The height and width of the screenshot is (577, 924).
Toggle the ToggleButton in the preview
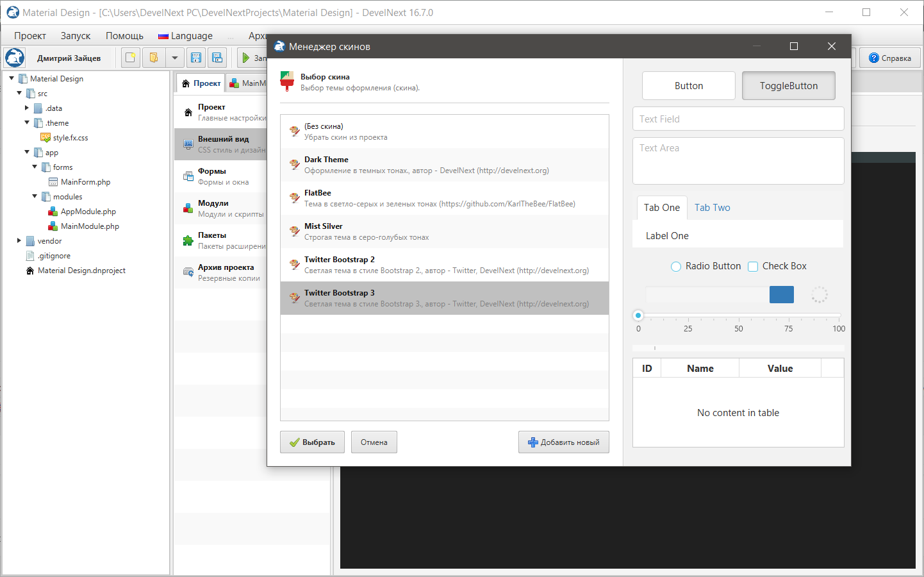(788, 86)
